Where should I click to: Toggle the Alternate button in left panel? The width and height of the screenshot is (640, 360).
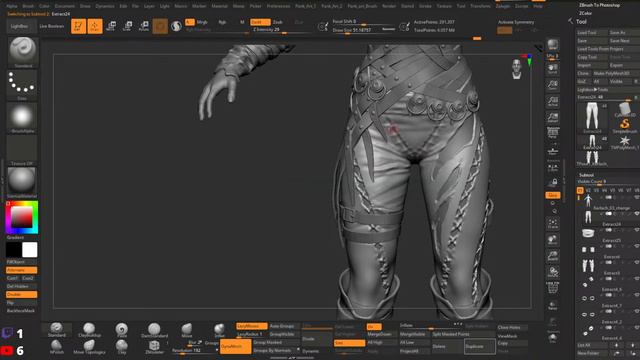[x=22, y=270]
